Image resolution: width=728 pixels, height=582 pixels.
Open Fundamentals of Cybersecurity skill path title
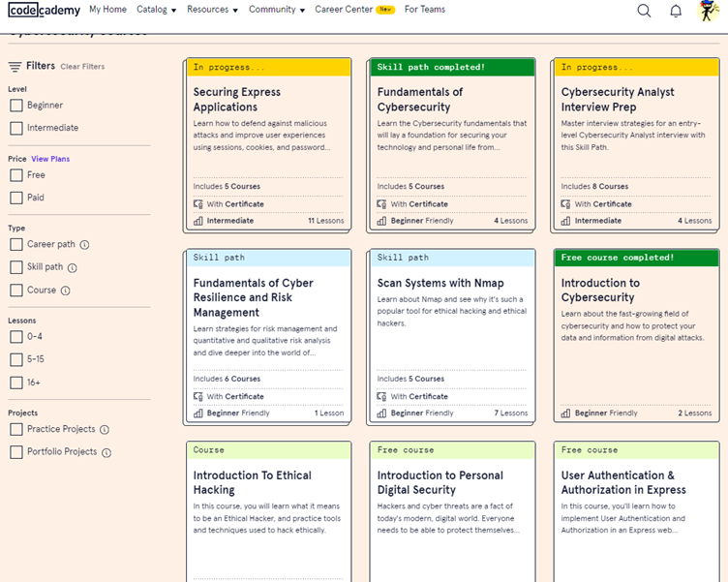(420, 100)
